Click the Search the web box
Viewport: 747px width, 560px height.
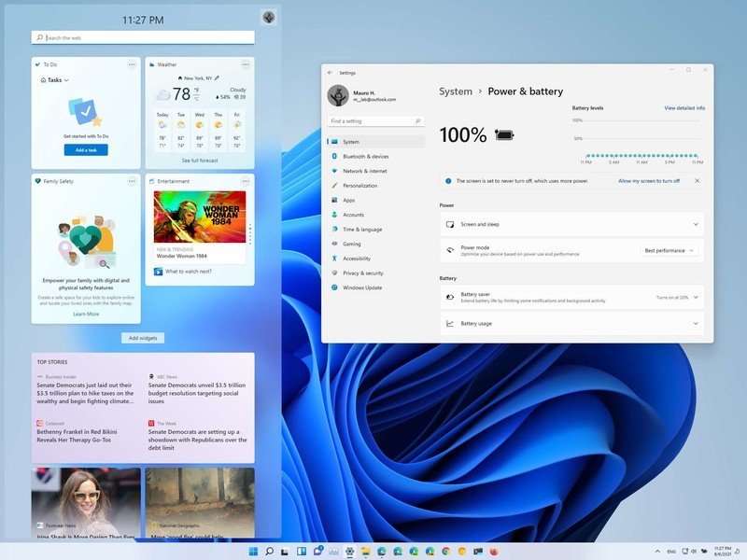[x=144, y=37]
